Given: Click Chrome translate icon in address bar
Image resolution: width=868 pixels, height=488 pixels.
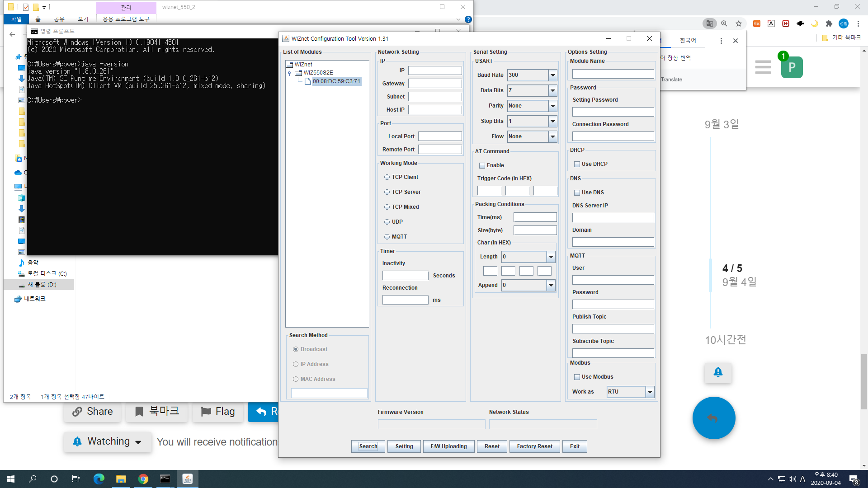Looking at the screenshot, I should [x=710, y=23].
